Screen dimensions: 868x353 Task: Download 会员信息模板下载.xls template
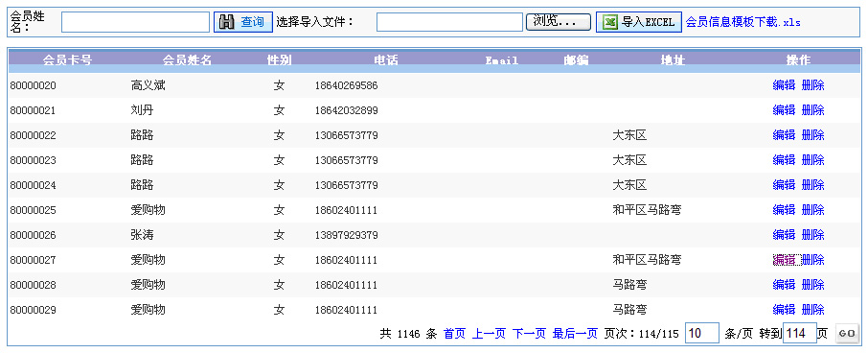coord(742,22)
